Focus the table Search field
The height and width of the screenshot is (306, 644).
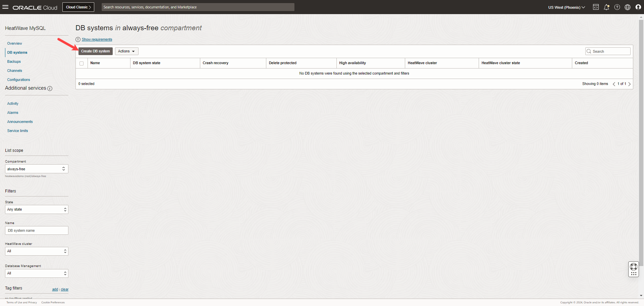coord(608,51)
